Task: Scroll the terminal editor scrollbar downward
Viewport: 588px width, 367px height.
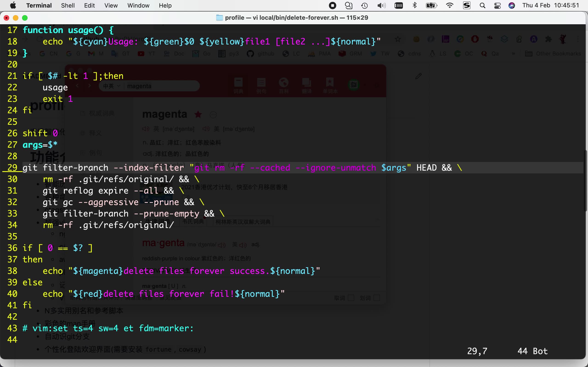Action: [x=585, y=296]
